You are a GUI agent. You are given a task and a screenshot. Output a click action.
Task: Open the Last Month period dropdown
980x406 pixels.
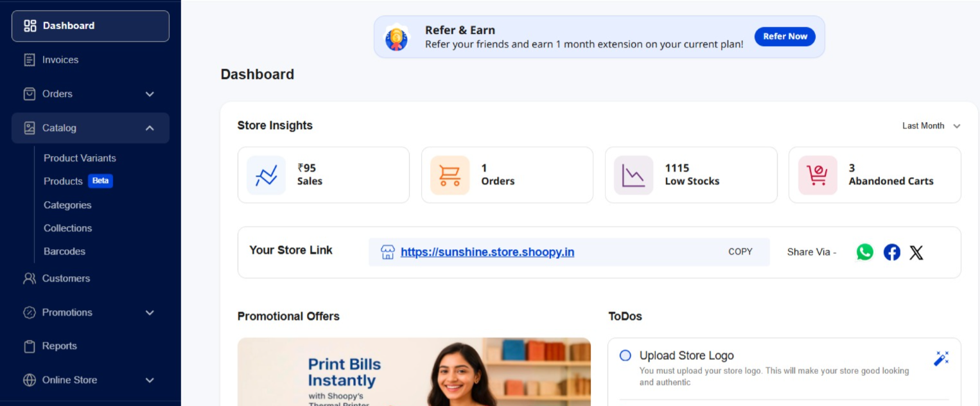coord(931,126)
